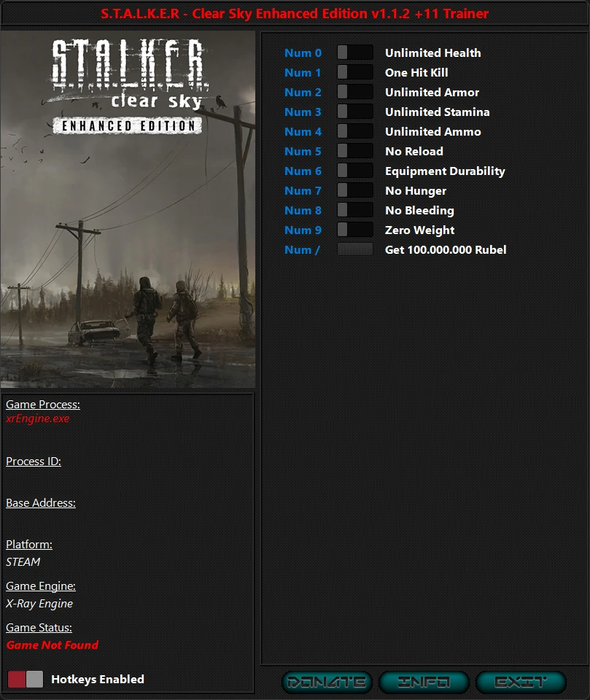590x700 pixels.
Task: Enable the Unlimited Health cheat toggle
Action: click(x=354, y=52)
